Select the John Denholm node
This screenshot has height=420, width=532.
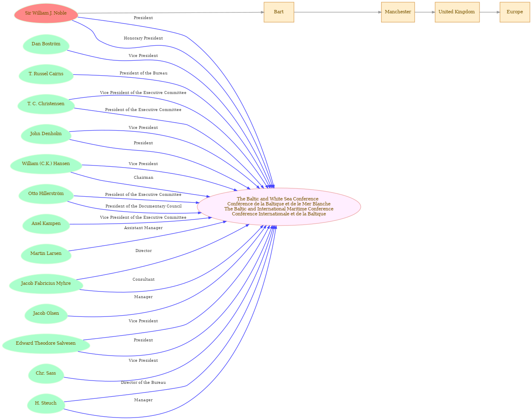point(46,134)
